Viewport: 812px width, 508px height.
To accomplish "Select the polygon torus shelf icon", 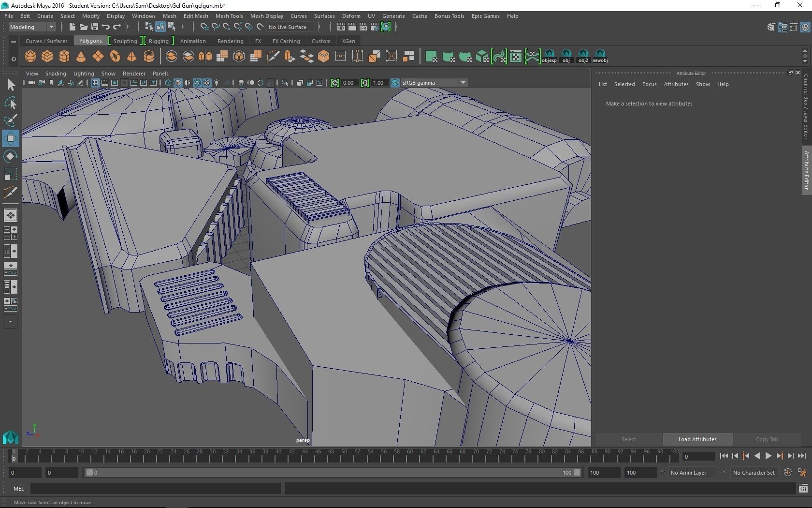I will 115,57.
